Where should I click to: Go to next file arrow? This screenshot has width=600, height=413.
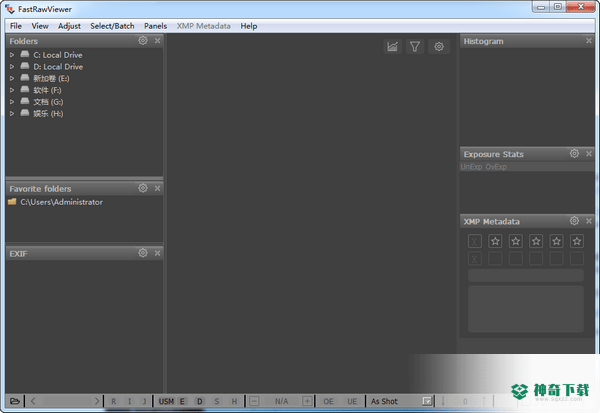pyautogui.click(x=96, y=401)
